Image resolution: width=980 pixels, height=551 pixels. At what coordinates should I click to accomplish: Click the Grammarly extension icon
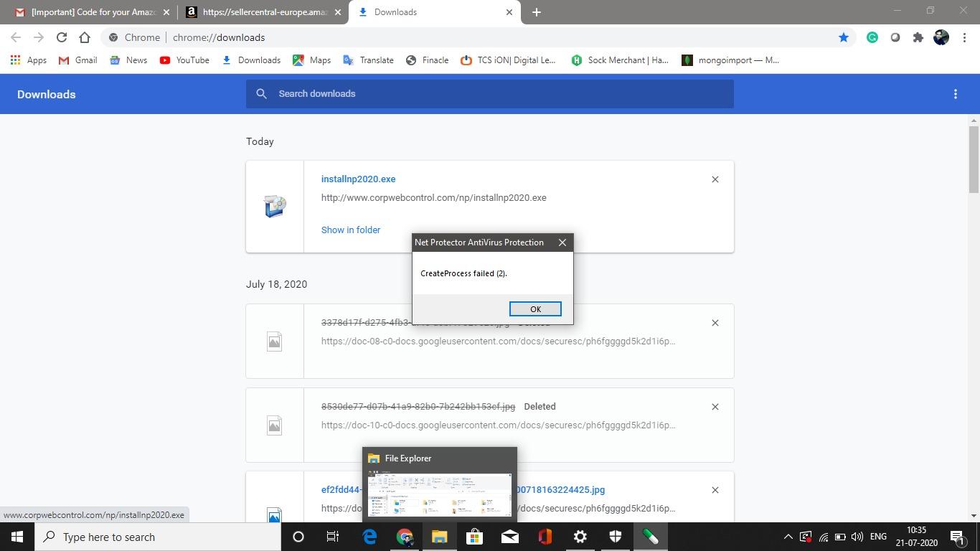pos(872,37)
